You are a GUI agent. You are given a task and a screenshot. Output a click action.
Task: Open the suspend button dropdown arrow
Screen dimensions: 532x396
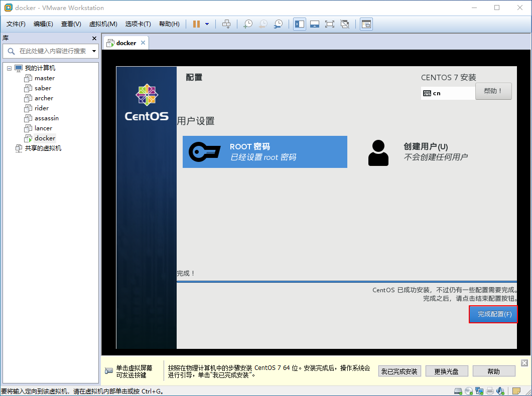click(x=207, y=24)
